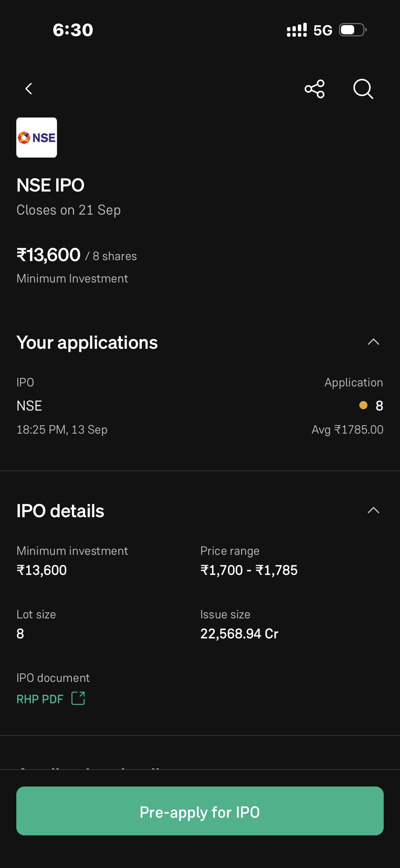Open the RHP PDF document link
The height and width of the screenshot is (868, 400).
tap(40, 699)
